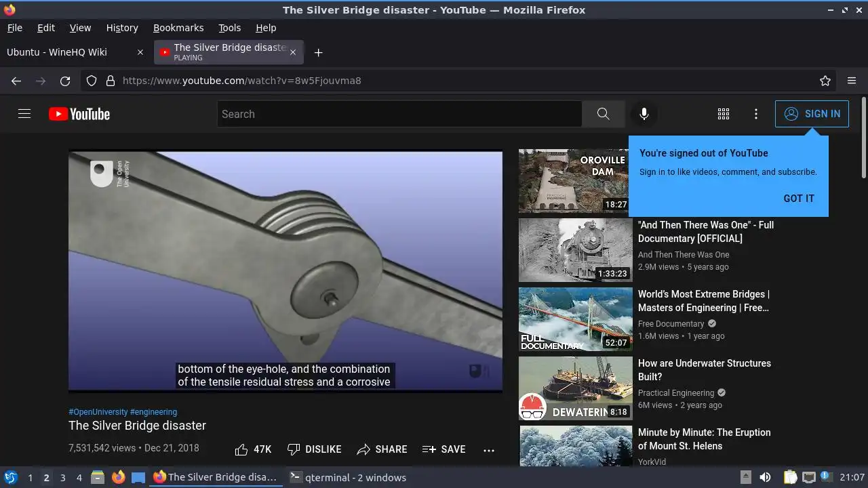
Task: Open the volume control in tray
Action: click(x=765, y=477)
